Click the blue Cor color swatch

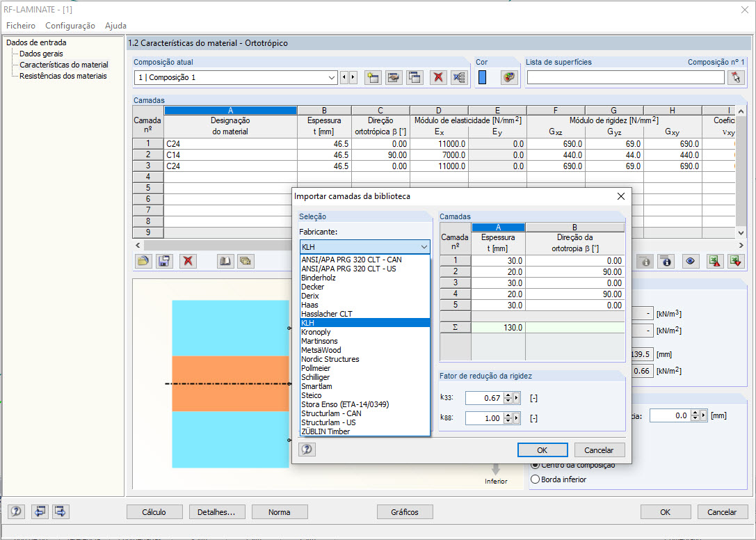coord(482,77)
